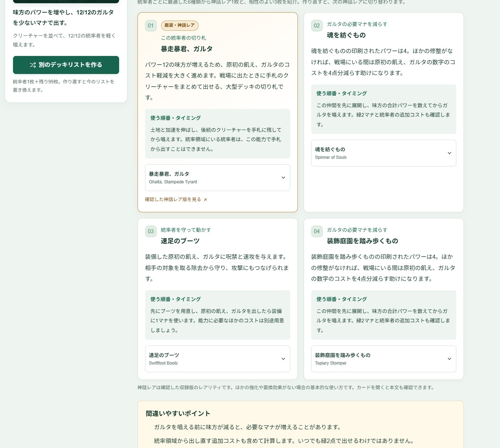Click the 03 number badge
The width and height of the screenshot is (500, 448).
(151, 231)
